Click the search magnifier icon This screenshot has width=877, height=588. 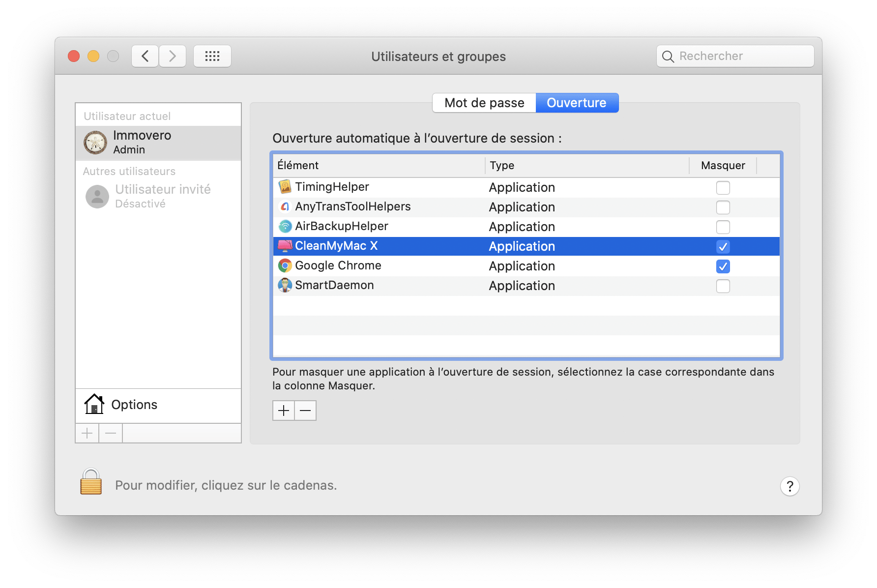point(668,57)
